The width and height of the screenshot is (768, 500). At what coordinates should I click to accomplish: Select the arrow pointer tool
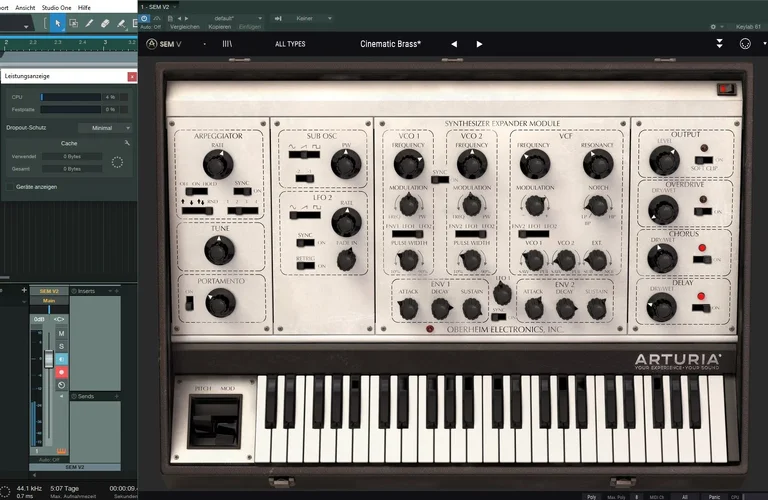tap(58, 23)
